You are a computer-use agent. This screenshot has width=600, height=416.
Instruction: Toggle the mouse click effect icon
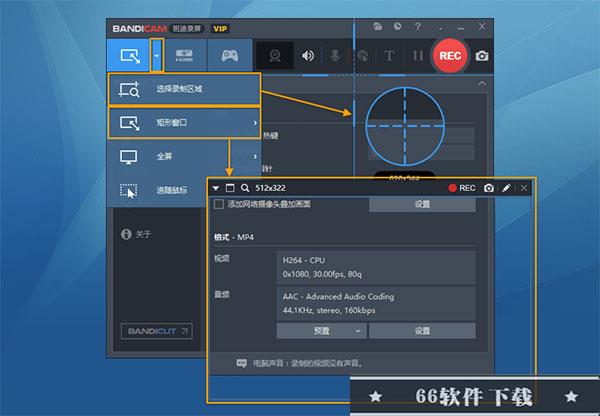pos(362,56)
